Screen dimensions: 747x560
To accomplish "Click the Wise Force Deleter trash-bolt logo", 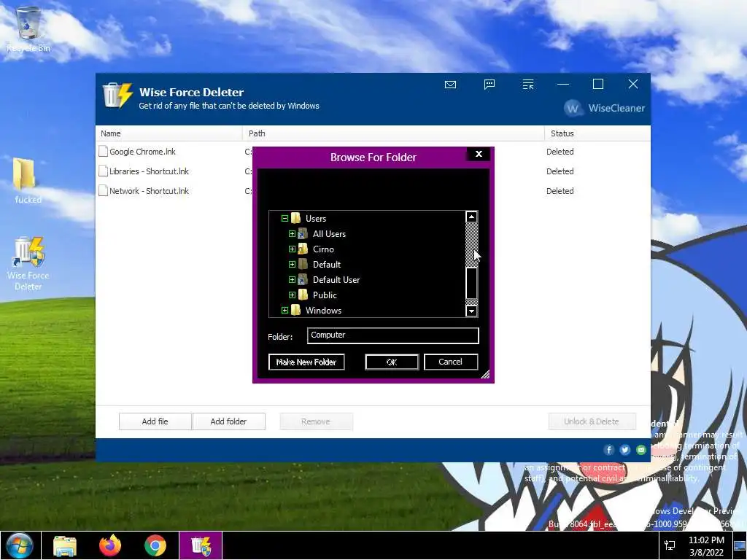I will 117,96.
